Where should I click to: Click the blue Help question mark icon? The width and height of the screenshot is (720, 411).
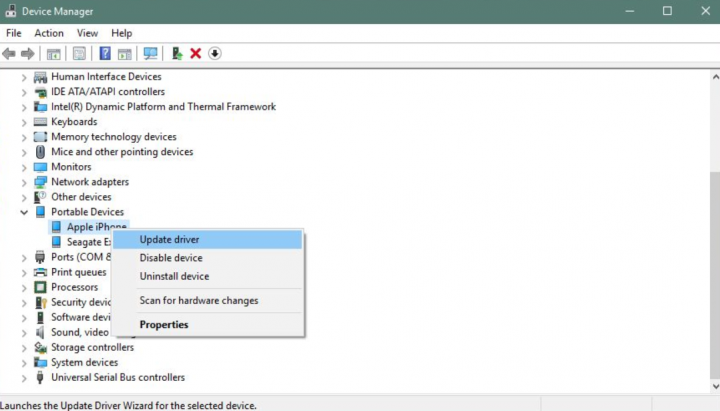coord(105,53)
